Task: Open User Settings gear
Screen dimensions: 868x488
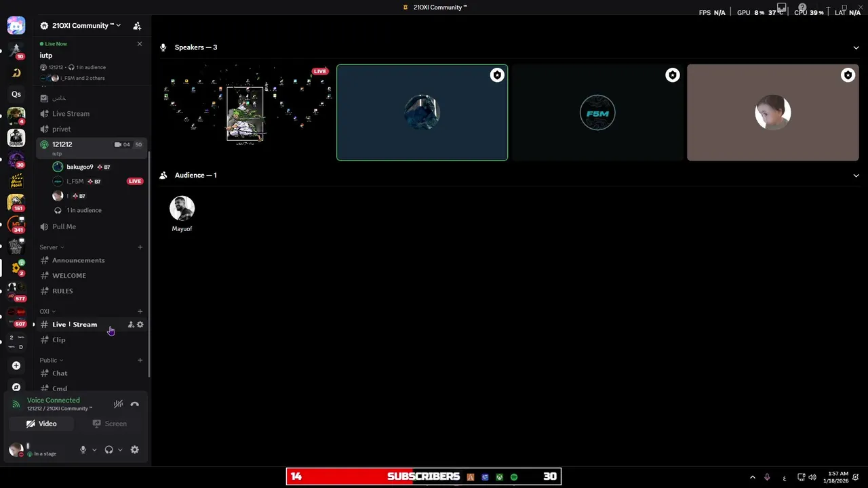Action: 134,450
